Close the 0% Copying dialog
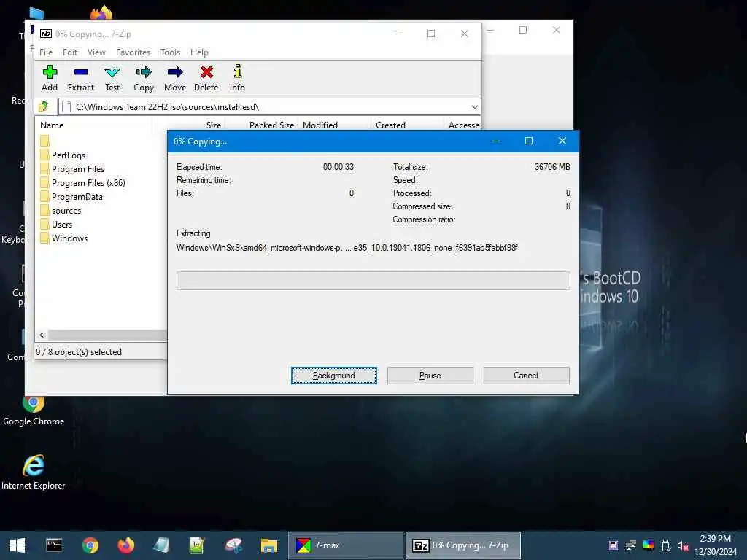Image resolution: width=747 pixels, height=560 pixels. point(562,141)
